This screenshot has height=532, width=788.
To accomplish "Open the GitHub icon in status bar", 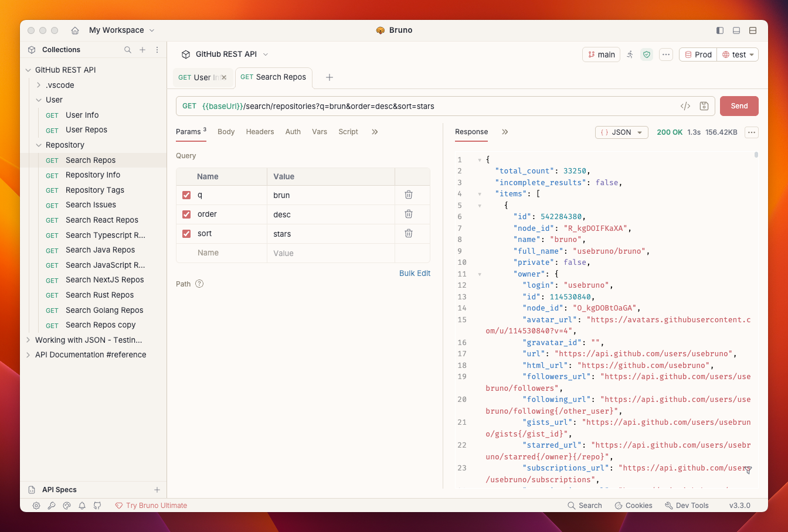I will pyautogui.click(x=97, y=506).
